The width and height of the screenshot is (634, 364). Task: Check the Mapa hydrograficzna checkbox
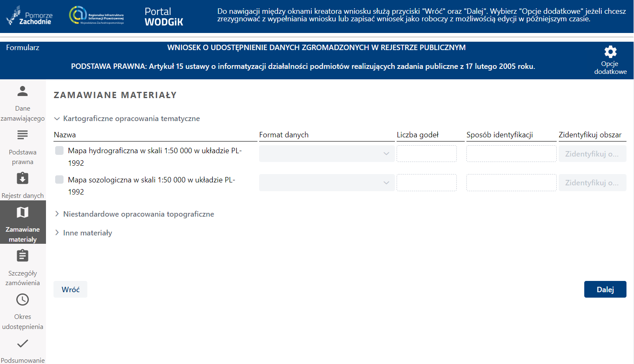coord(59,151)
